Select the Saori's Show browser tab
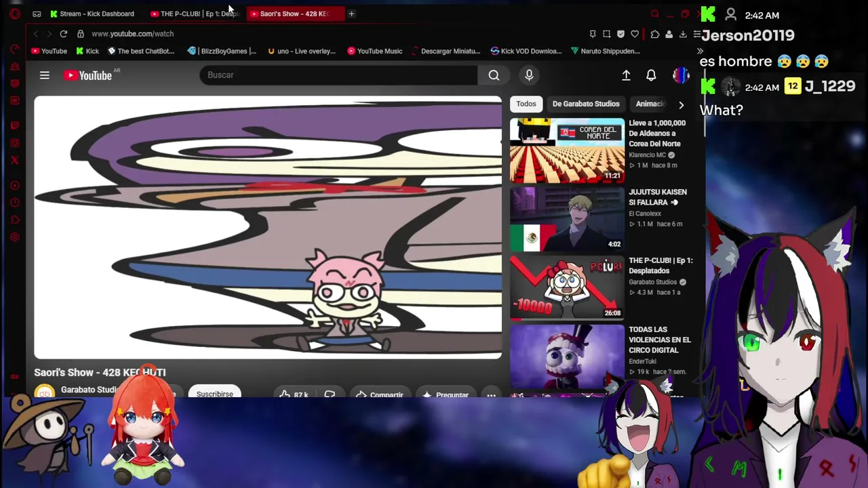The height and width of the screenshot is (488, 868). tap(294, 14)
